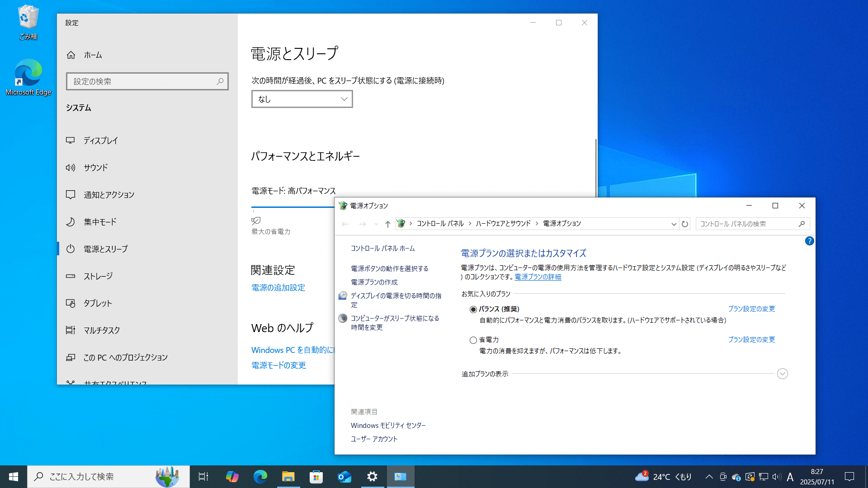This screenshot has height=488, width=868.
Task: Open 電源の追加設定 link in Settings
Action: coord(278,288)
